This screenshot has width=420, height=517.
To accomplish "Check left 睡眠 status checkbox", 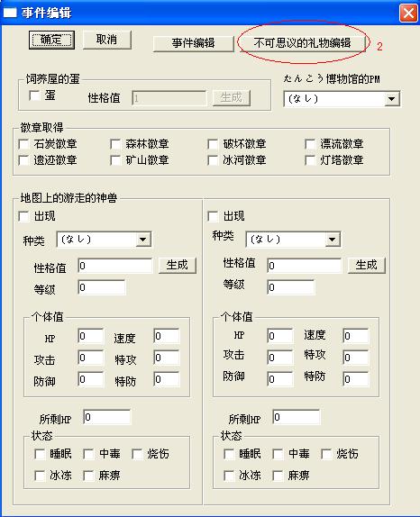I will tap(40, 454).
